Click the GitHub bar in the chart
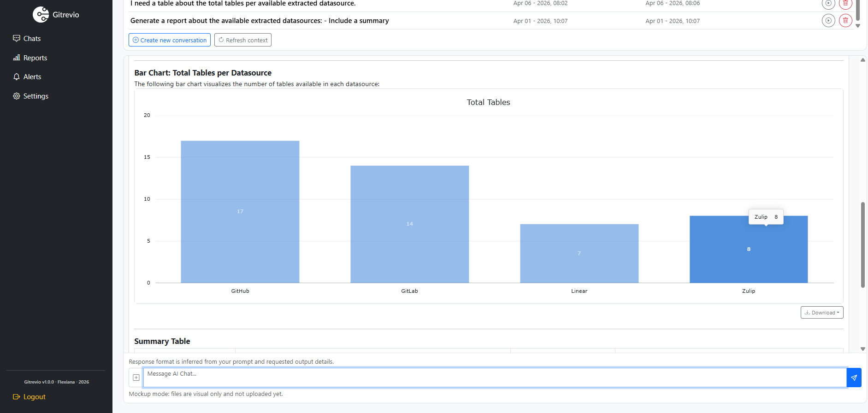 click(240, 212)
